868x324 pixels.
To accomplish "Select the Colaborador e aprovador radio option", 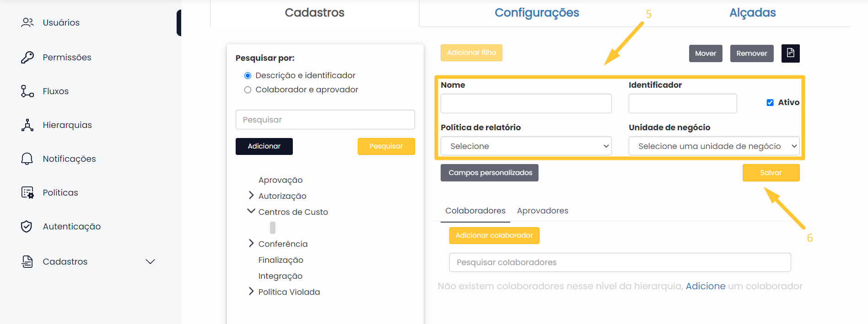I will click(248, 90).
